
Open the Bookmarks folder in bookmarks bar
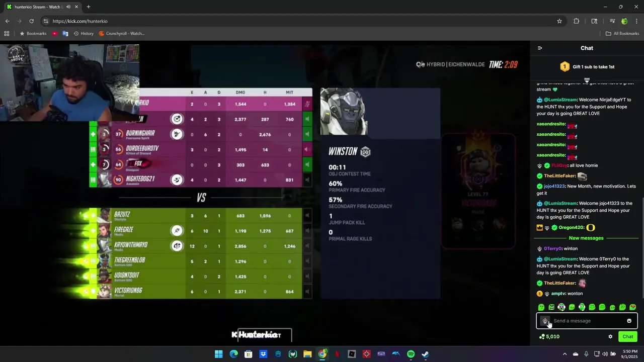33,34
